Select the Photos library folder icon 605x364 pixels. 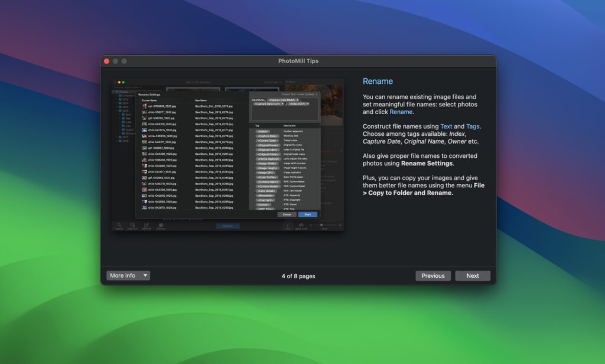(x=117, y=92)
